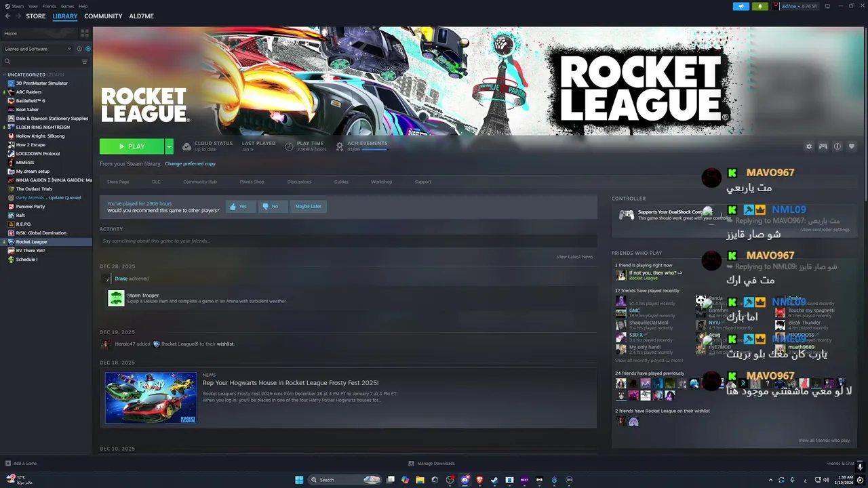Click the Cloud Status icon

tap(186, 146)
